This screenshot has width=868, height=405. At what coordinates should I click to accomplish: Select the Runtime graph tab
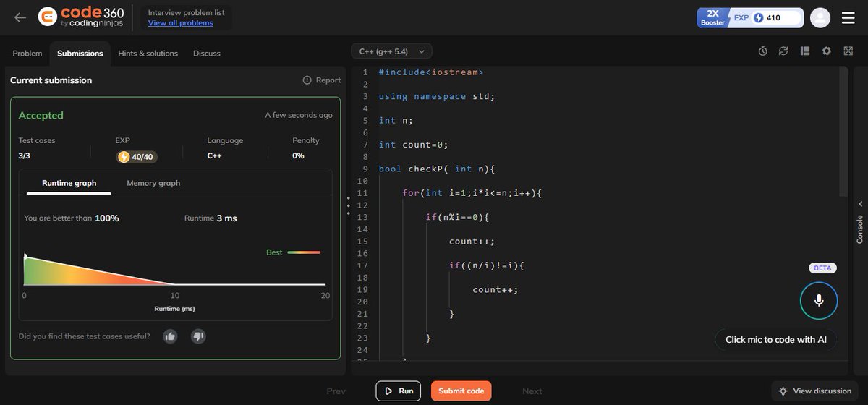(69, 183)
